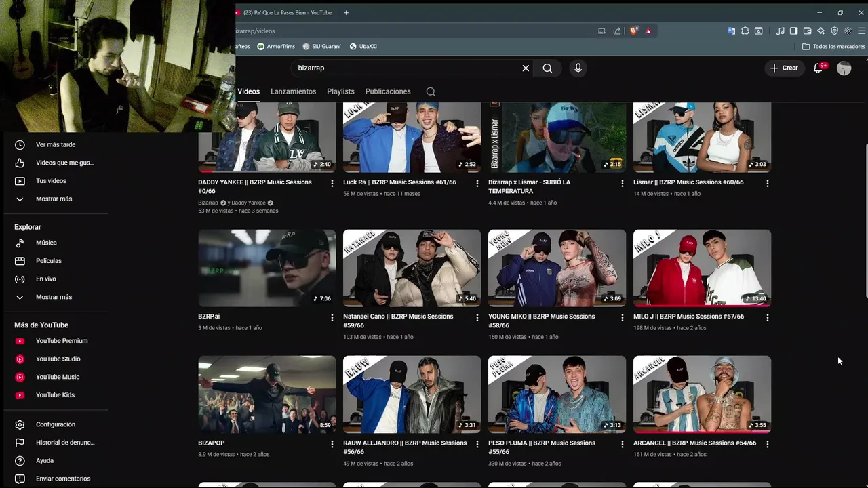Open the Brave Wallet icon
The width and height of the screenshot is (868, 488).
pyautogui.click(x=807, y=30)
